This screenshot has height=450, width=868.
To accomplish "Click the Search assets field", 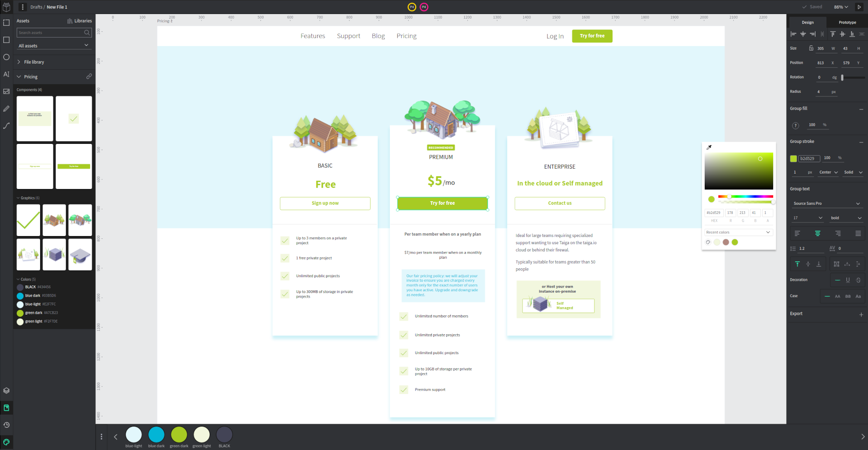I will pyautogui.click(x=51, y=33).
